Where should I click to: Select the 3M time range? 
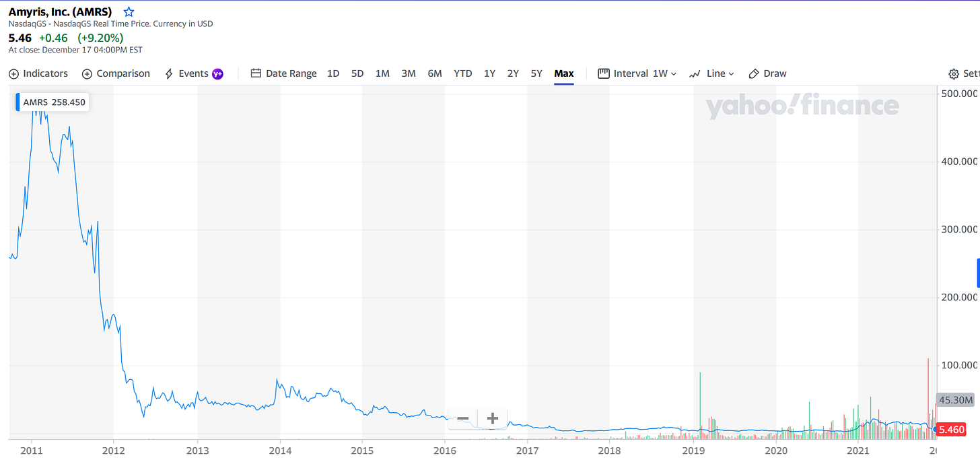coord(409,73)
